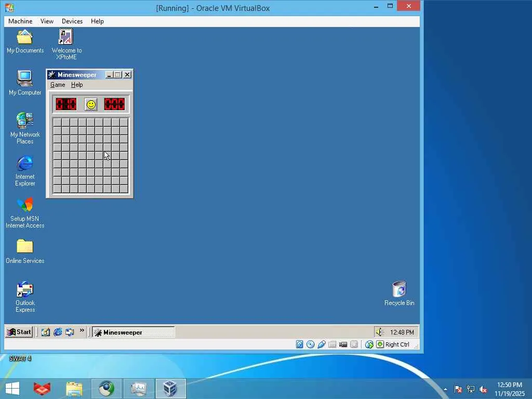Viewport: 532px width, 399px height.
Task: Click the Show Desktop quick launch icon
Action: pos(46,332)
